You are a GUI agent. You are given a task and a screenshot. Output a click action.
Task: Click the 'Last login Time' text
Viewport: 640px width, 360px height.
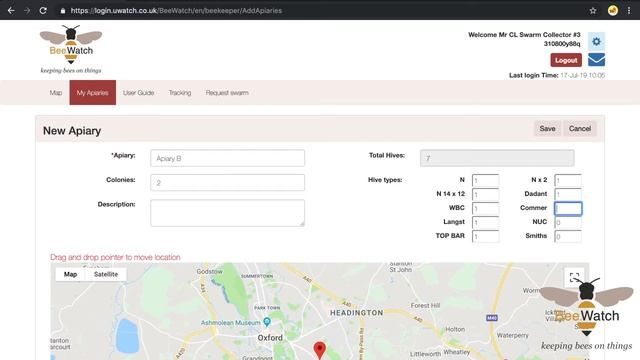533,75
